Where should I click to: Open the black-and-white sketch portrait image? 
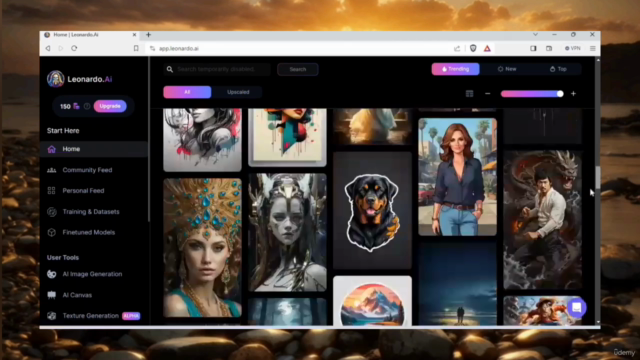coord(202,140)
